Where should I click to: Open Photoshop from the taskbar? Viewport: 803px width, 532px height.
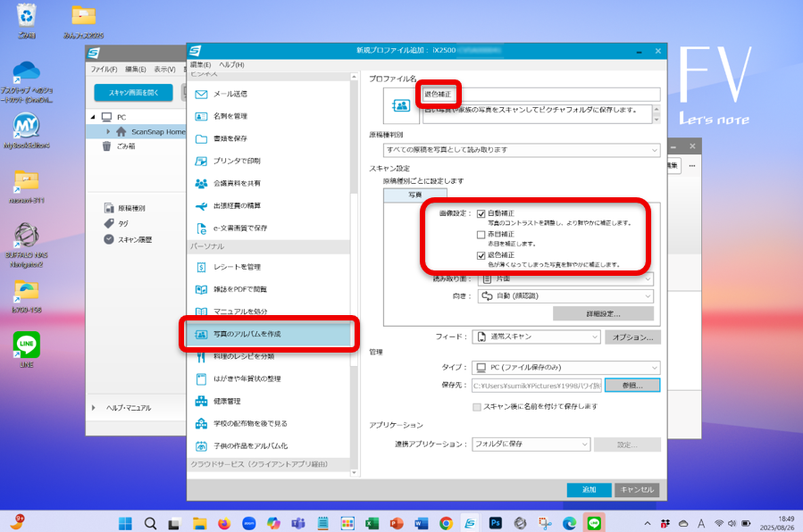tap(494, 523)
